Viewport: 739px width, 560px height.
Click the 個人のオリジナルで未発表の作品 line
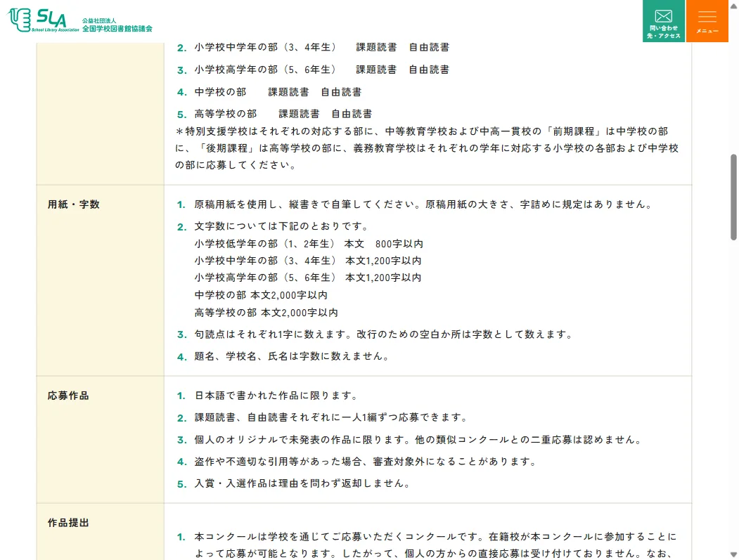418,440
